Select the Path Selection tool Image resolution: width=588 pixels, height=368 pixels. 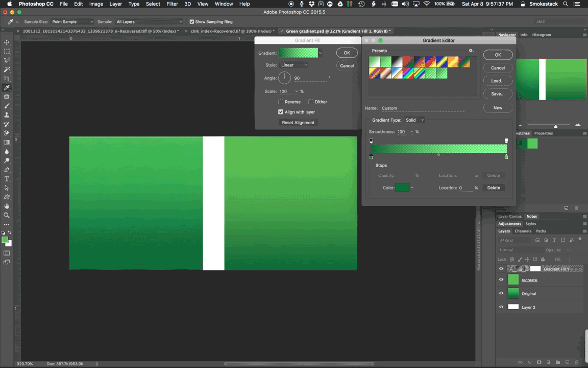(x=7, y=188)
